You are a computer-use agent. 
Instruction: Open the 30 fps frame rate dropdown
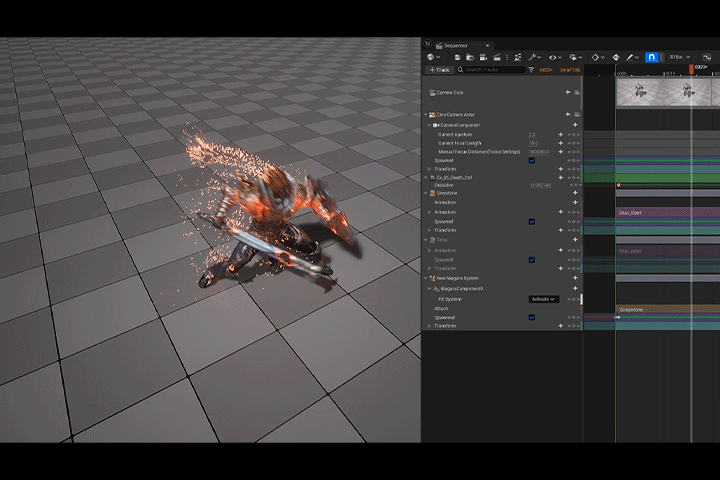click(x=680, y=57)
